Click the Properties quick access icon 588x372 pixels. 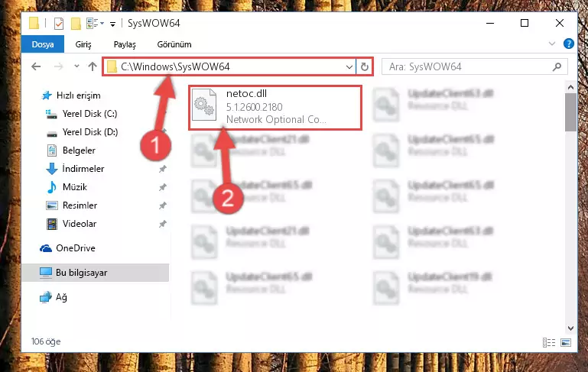click(59, 24)
